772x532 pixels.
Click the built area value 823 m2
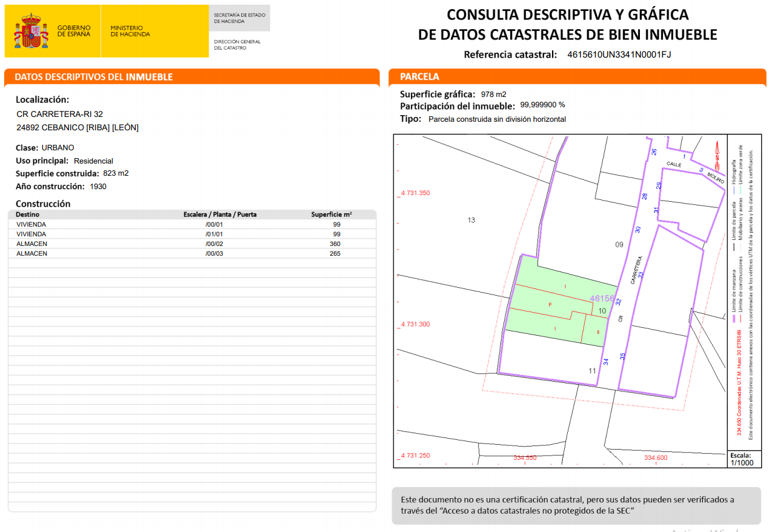[x=116, y=173]
